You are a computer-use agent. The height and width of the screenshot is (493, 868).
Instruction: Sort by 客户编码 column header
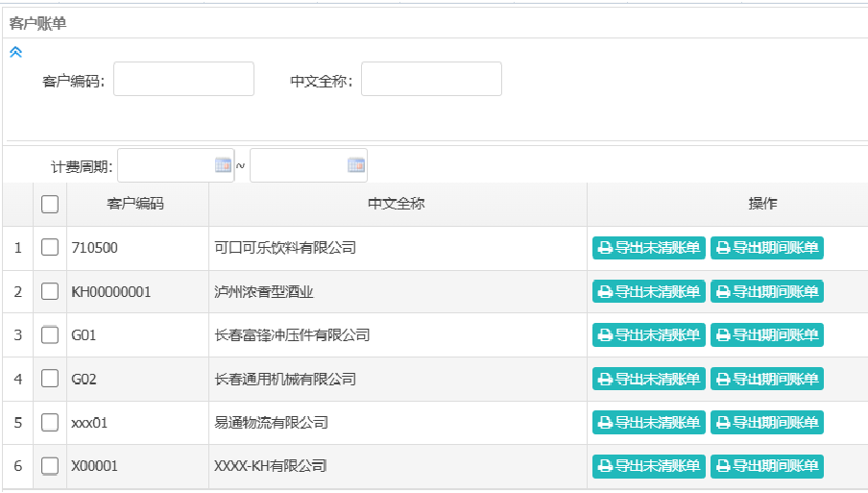pos(135,204)
